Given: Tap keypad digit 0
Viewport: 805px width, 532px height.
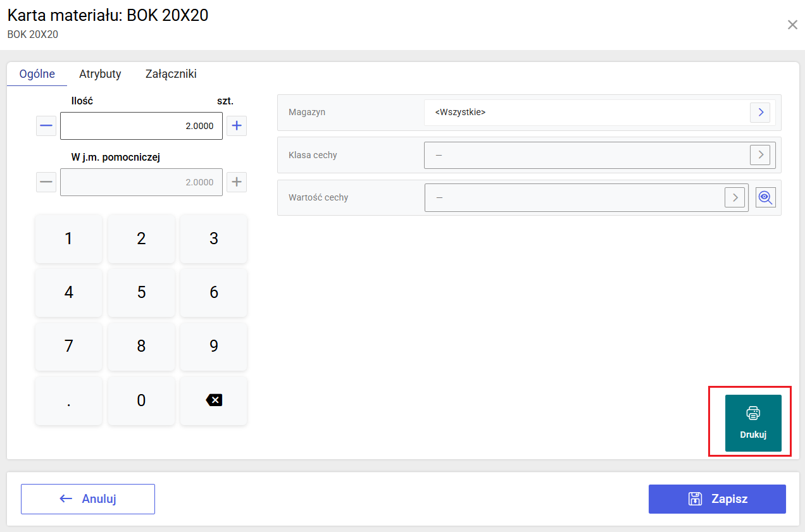Looking at the screenshot, I should pos(141,400).
